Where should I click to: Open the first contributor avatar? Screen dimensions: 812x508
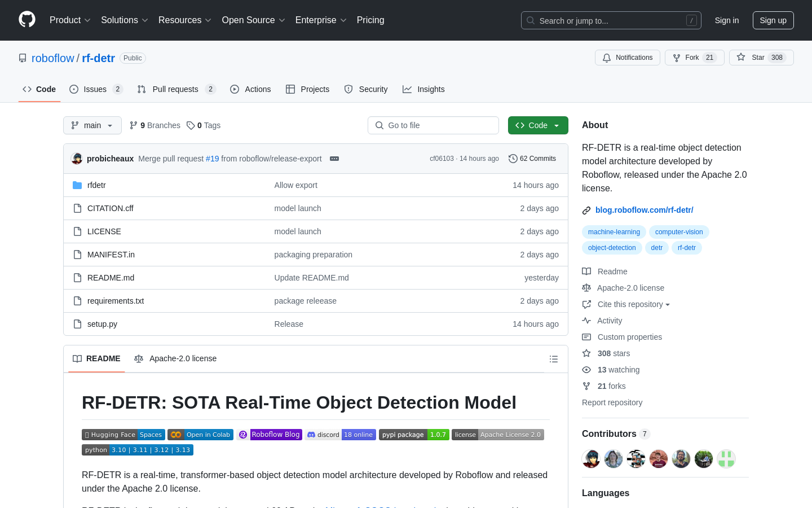591,459
